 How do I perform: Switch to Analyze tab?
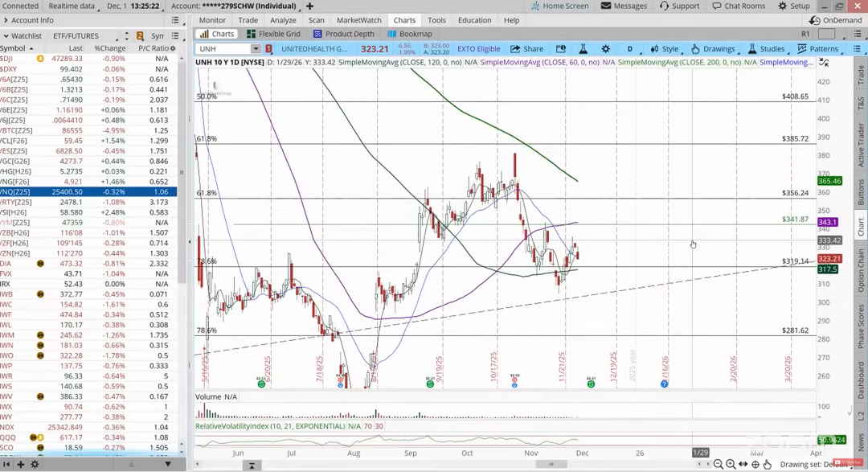point(284,20)
